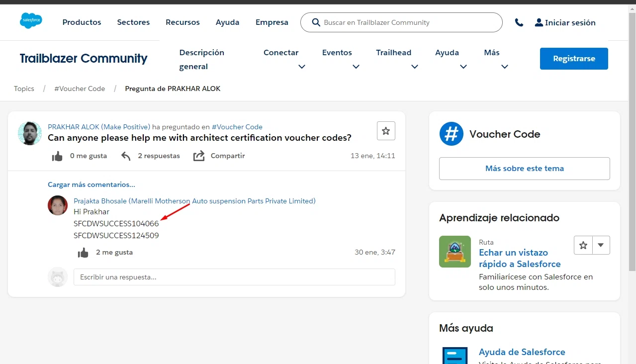Favorite the trail using star button

coord(583,245)
